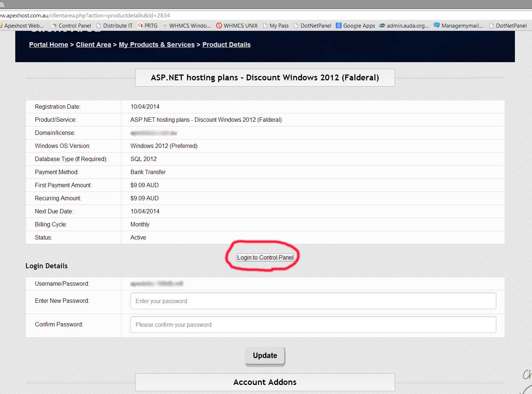
Task: Open the WHMCS UNIX bookmark
Action: (x=237, y=26)
